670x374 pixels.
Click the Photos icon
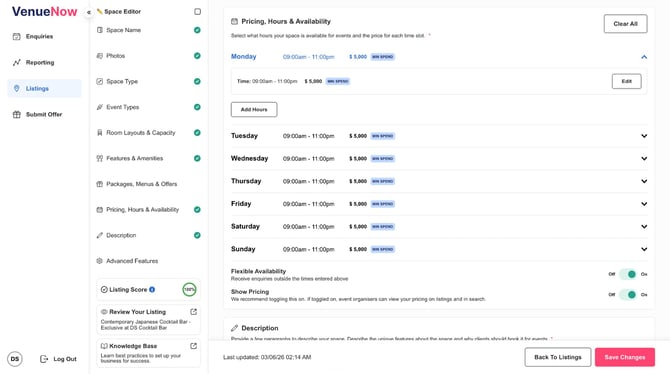pos(100,56)
